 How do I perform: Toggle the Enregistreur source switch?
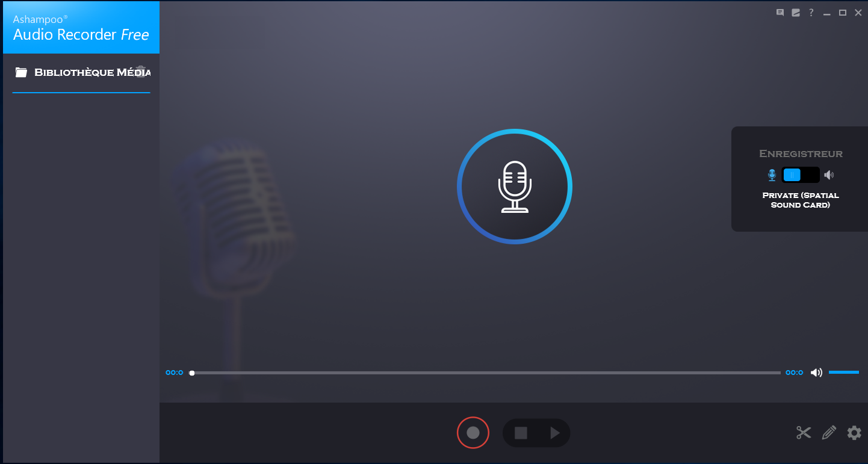click(800, 175)
